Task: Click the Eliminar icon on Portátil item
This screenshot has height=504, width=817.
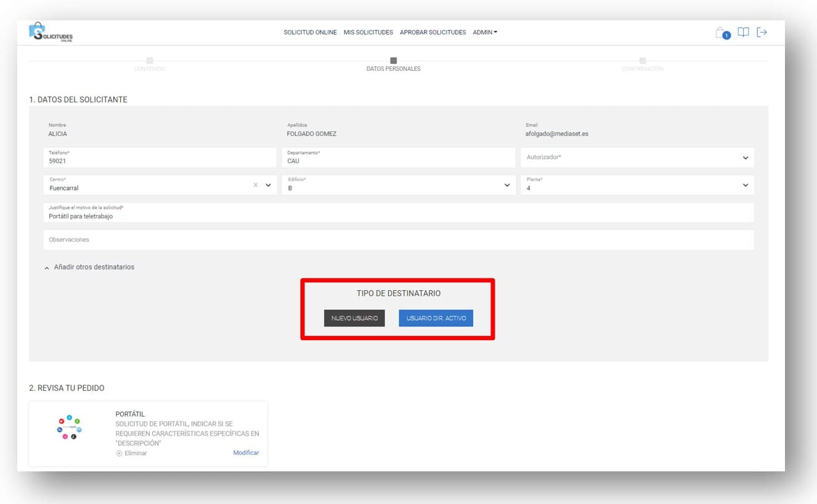Action: click(119, 453)
